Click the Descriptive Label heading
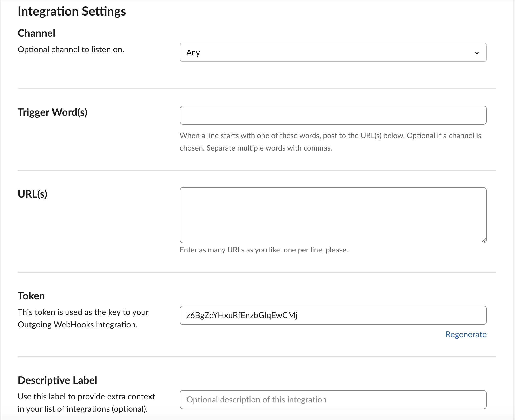This screenshot has height=420, width=515. tap(57, 380)
